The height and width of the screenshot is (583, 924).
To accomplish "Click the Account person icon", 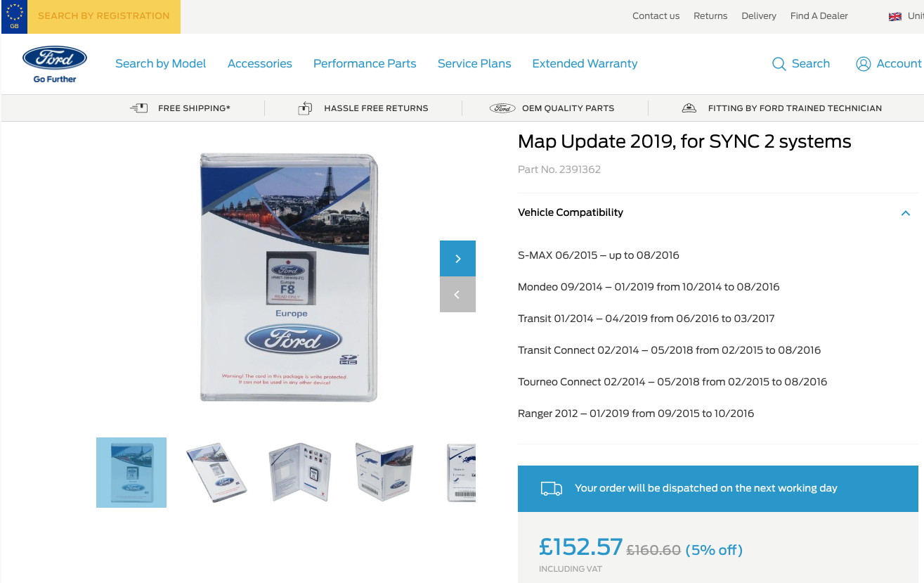I will 864,64.
